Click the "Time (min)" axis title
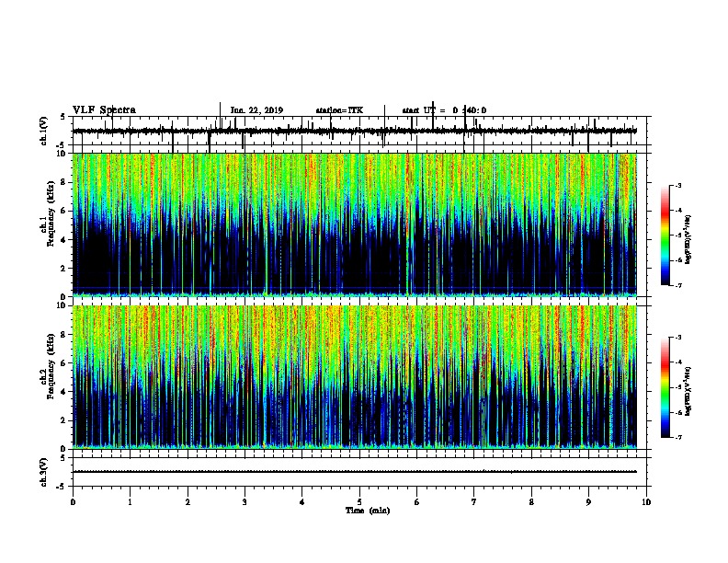Viewport: 728px width, 563px height. click(x=368, y=511)
